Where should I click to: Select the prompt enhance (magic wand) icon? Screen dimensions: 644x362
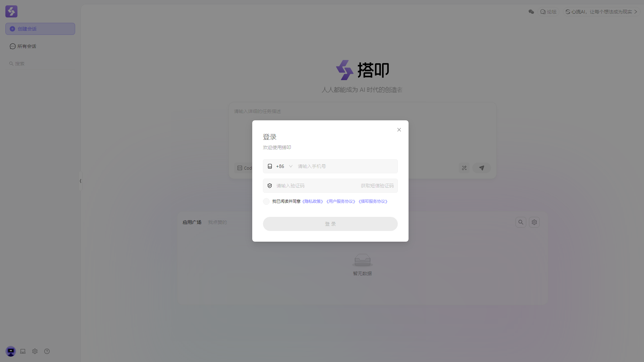click(464, 168)
